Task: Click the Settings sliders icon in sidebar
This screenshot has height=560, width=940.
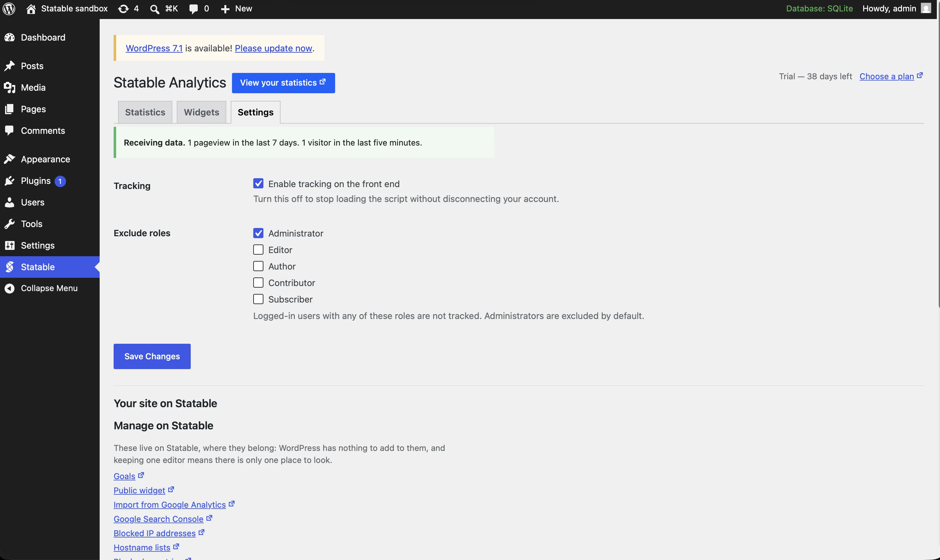Action: pos(10,245)
